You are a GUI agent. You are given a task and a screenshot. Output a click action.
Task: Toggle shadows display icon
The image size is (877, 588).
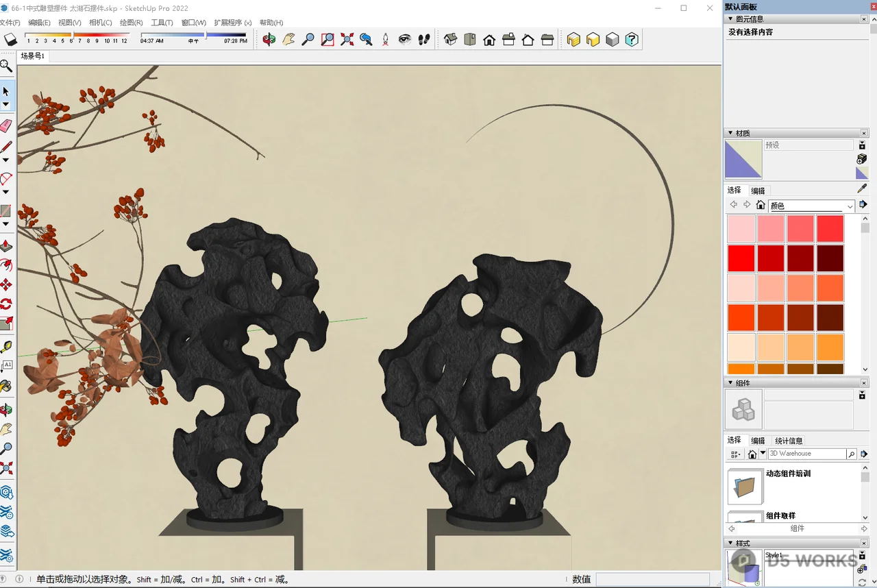10,40
